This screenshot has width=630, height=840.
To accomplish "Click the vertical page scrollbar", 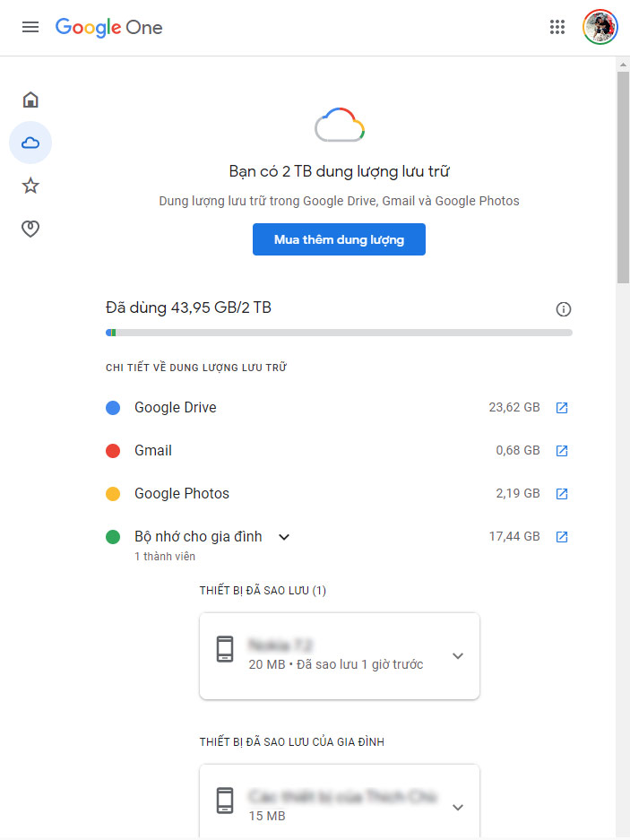I will click(x=623, y=178).
